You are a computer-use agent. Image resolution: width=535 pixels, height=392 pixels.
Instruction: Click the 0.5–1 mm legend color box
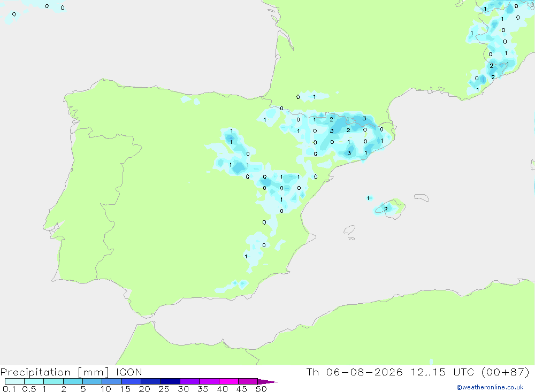click(34, 381)
